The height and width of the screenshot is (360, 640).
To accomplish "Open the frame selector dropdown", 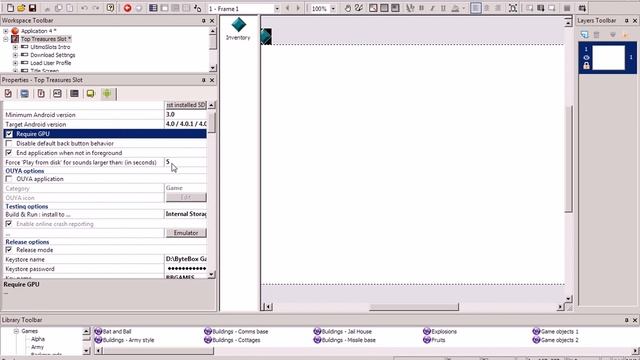I will (x=276, y=9).
